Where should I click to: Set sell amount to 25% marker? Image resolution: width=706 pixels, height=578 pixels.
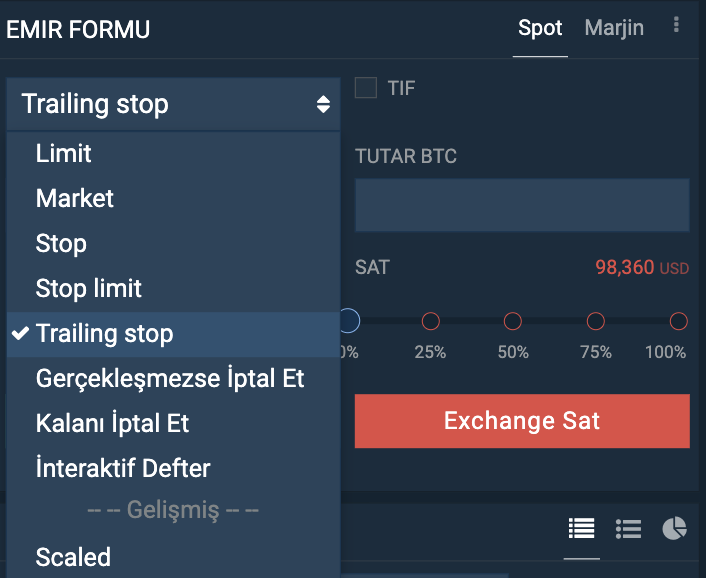pos(430,321)
